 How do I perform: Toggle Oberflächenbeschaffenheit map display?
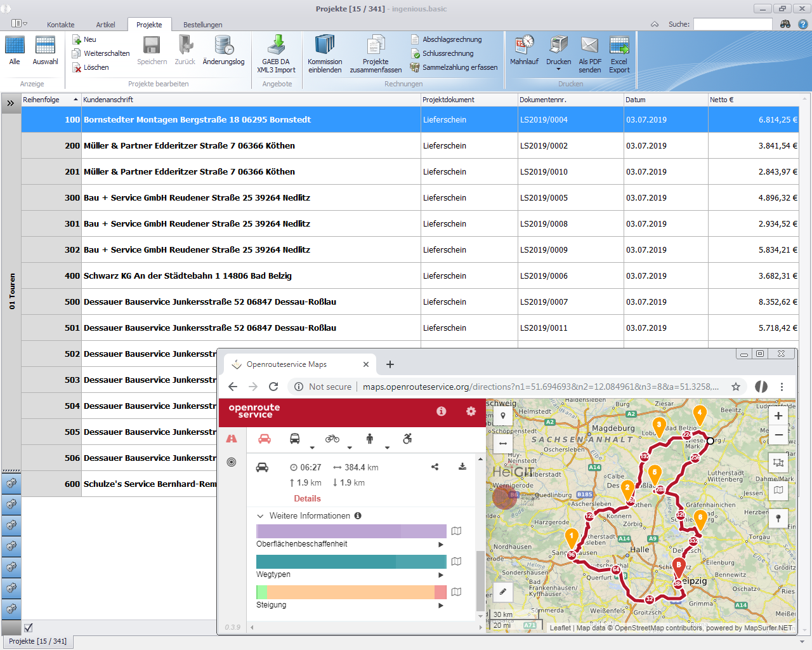click(456, 531)
